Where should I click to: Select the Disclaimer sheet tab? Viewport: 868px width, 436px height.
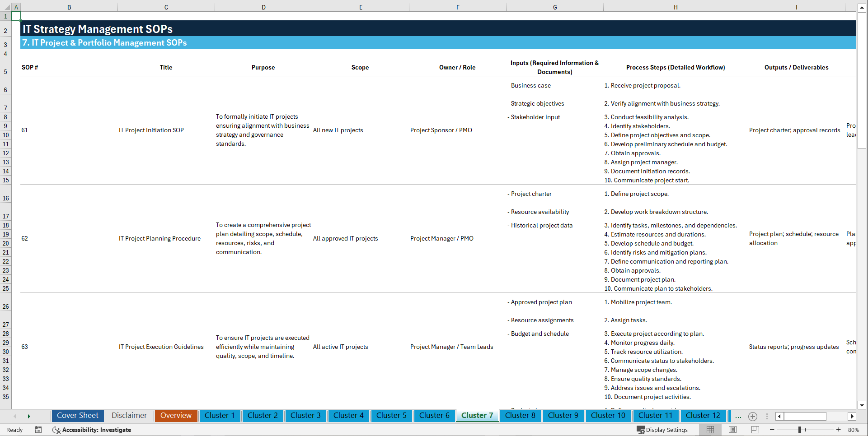[129, 416]
